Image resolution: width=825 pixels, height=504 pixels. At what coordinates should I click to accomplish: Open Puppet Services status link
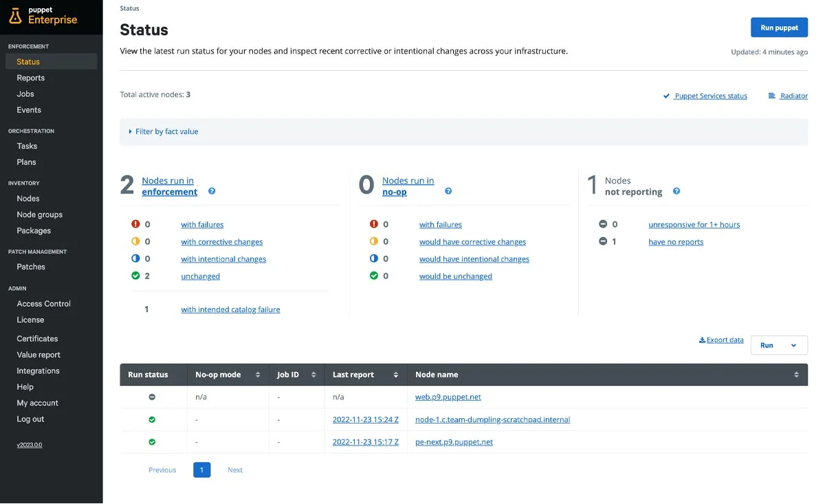click(710, 96)
